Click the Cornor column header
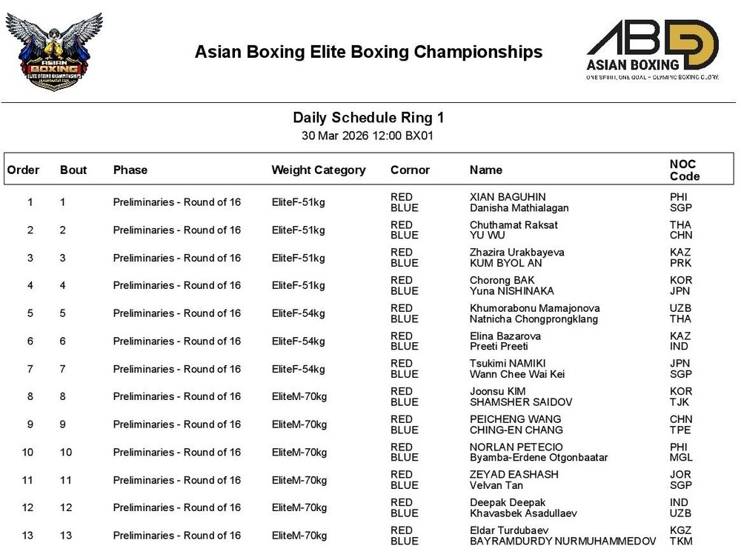 410,170
